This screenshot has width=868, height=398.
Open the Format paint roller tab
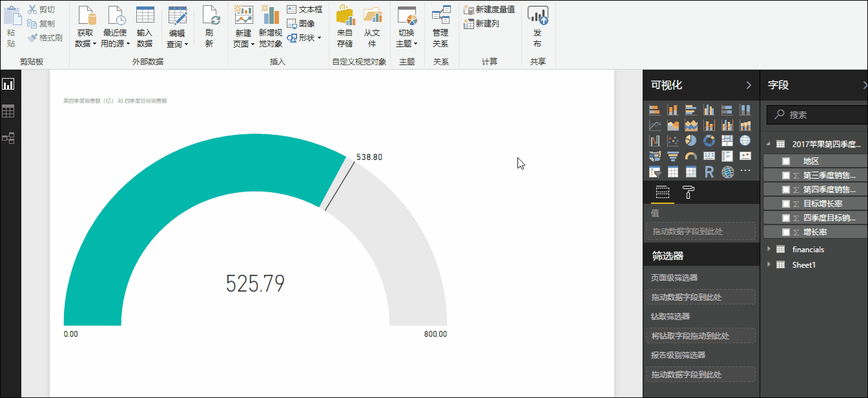(x=688, y=192)
